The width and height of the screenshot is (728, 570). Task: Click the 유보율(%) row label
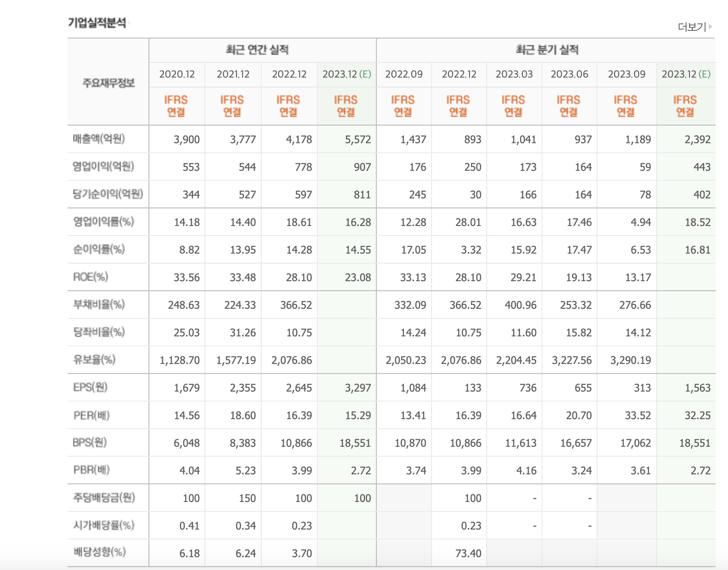[94, 360]
